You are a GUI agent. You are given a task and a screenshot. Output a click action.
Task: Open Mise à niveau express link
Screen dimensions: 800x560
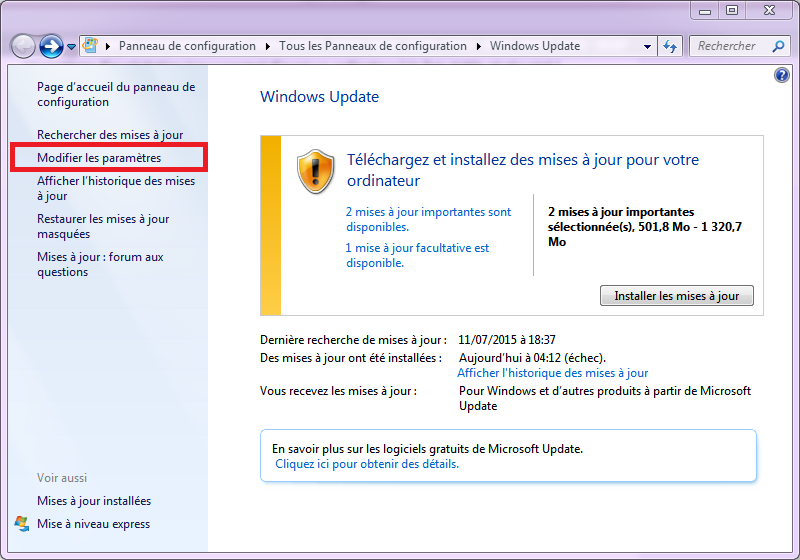tap(93, 524)
